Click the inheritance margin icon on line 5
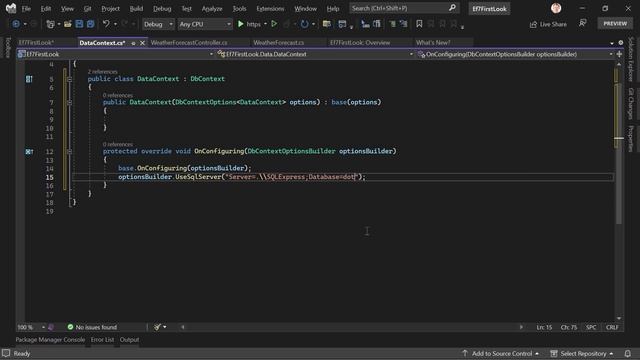640x360 pixels. pos(29,79)
